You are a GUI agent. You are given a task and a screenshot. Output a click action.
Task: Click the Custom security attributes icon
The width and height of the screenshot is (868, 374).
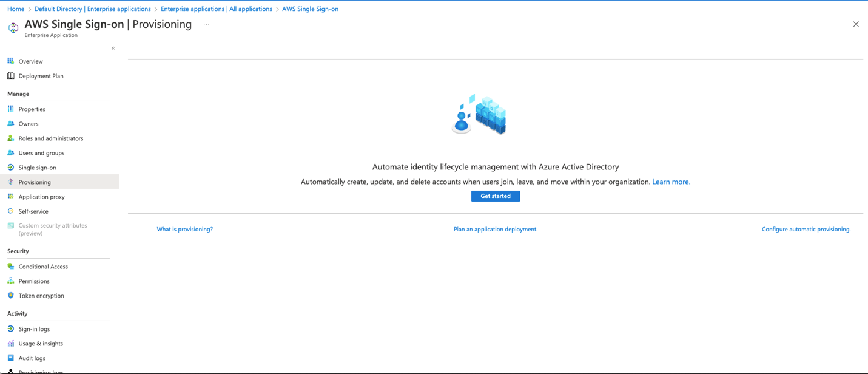(x=10, y=226)
